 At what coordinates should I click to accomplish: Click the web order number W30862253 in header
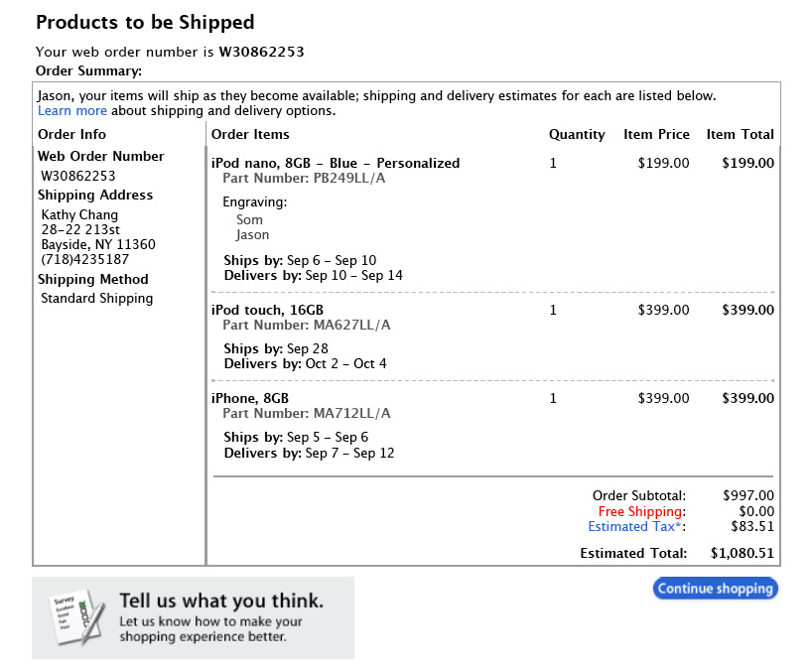coord(261,52)
